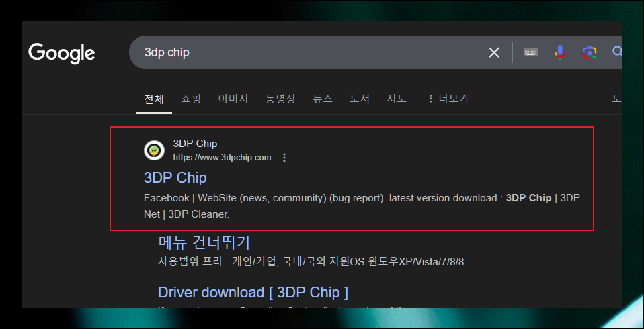Viewport: 644px width, 329px height.
Task: Switch to the 이미지 tab
Action: [233, 99]
